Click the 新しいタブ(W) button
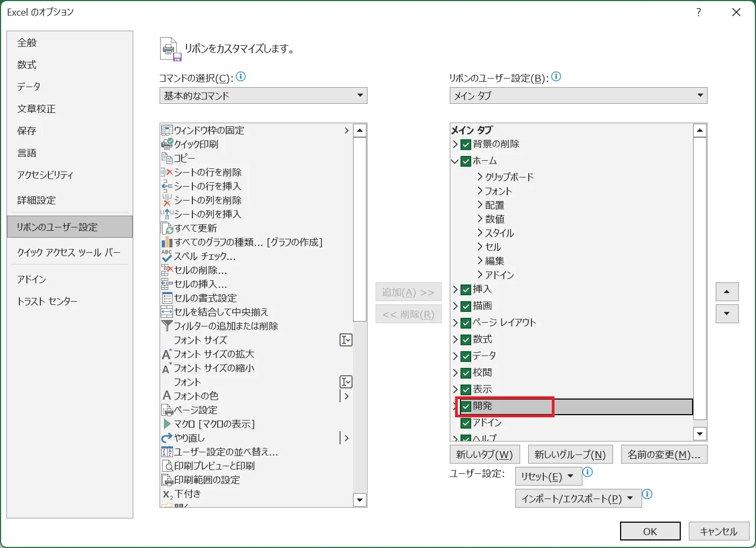This screenshot has width=756, height=548. click(x=484, y=454)
